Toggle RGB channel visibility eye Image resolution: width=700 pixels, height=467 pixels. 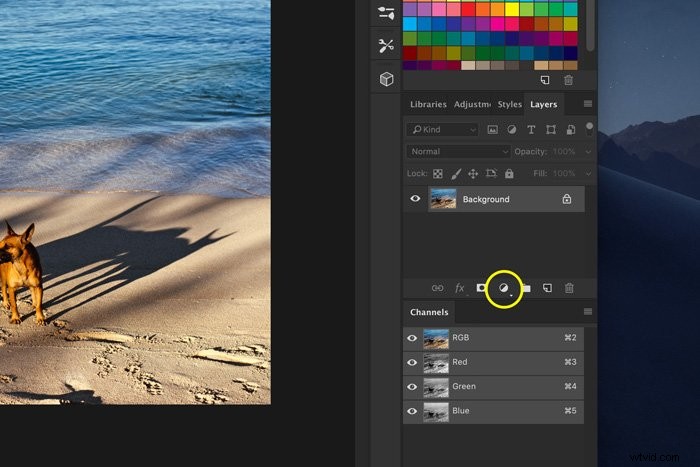pyautogui.click(x=412, y=338)
